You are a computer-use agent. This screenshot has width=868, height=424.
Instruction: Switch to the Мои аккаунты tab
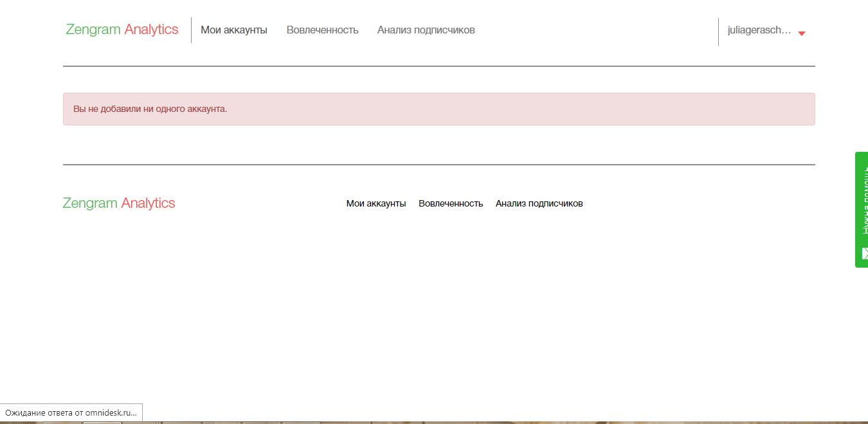tap(234, 30)
